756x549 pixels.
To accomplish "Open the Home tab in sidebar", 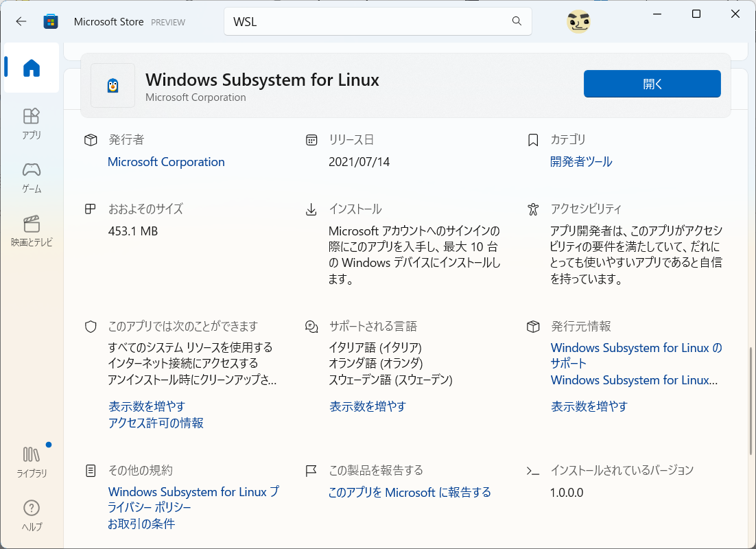I will click(x=32, y=67).
